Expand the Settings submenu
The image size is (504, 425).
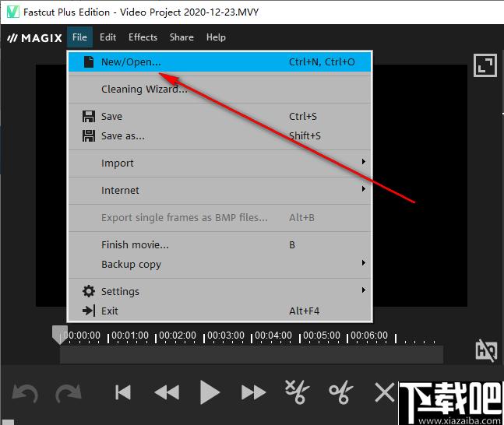220,291
